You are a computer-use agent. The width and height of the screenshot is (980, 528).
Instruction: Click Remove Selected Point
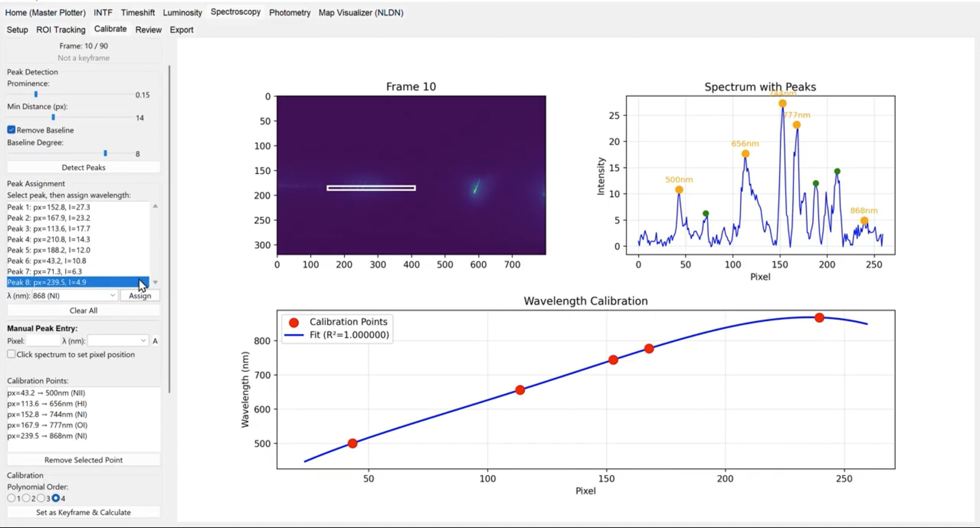[x=83, y=460]
